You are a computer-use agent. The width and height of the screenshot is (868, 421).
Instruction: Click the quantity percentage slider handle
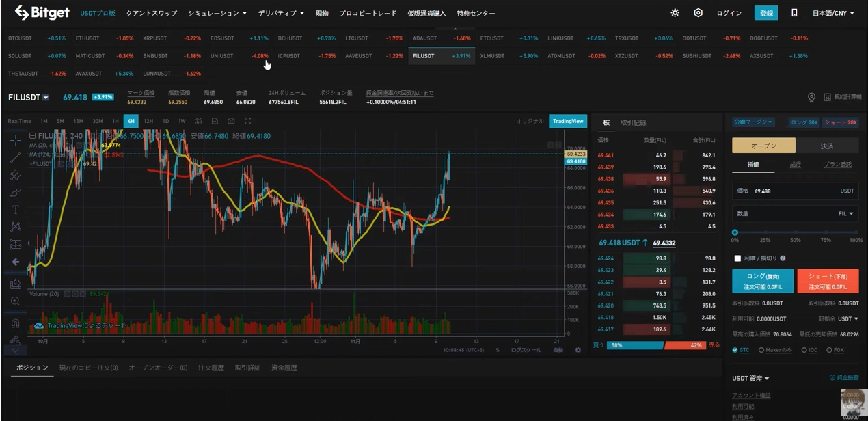735,232
